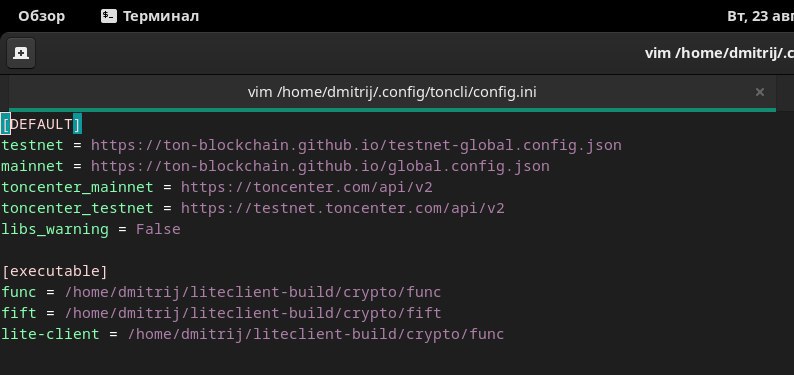Select the vim config.ini terminal tab
This screenshot has width=794, height=375.
tap(392, 92)
